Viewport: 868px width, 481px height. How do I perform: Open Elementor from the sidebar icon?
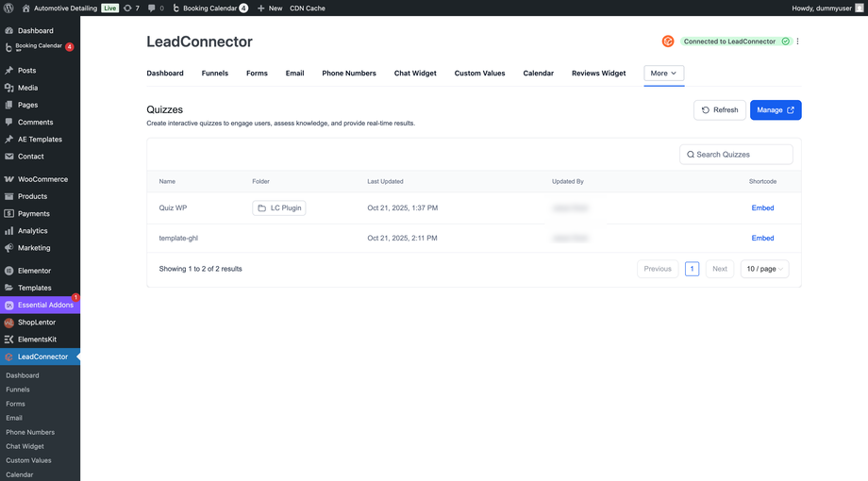coord(9,271)
